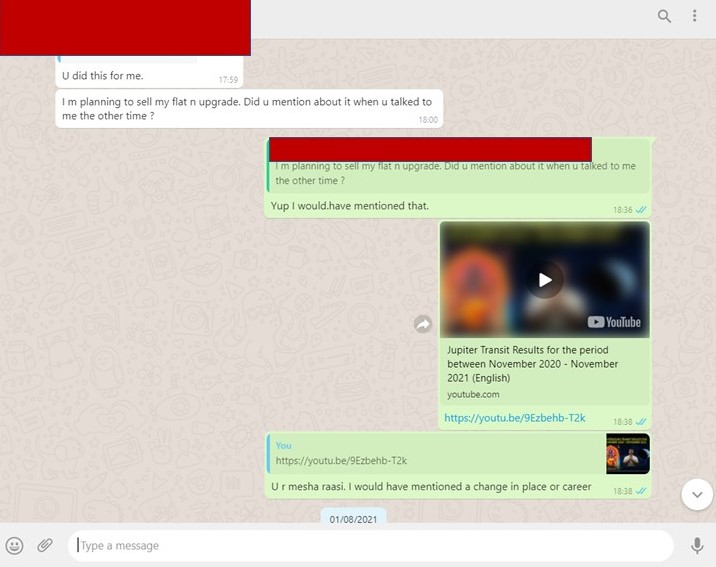Play the Jupiter Transit video preview

(545, 280)
